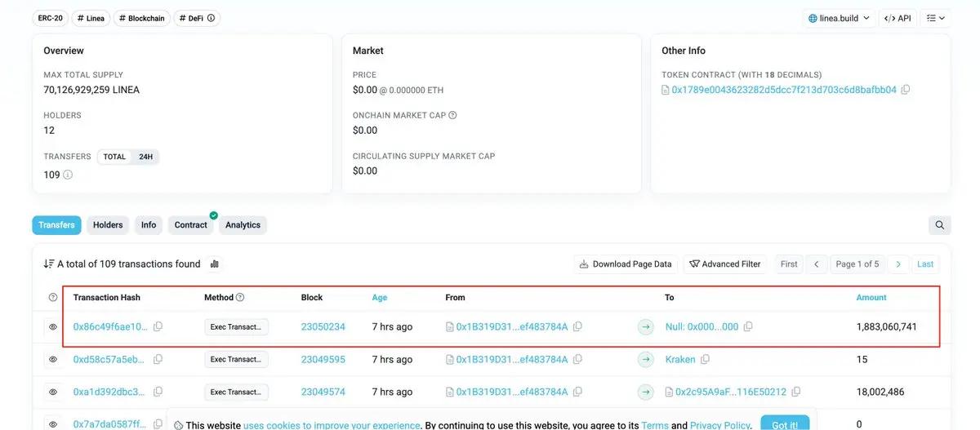The width and height of the screenshot is (980, 430).
Task: Click Exec Transact... method in block 23050234 row
Action: (236, 326)
